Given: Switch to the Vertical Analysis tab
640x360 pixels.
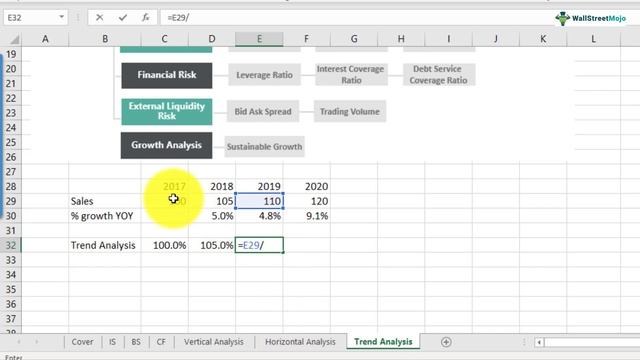Looking at the screenshot, I should tap(213, 342).
